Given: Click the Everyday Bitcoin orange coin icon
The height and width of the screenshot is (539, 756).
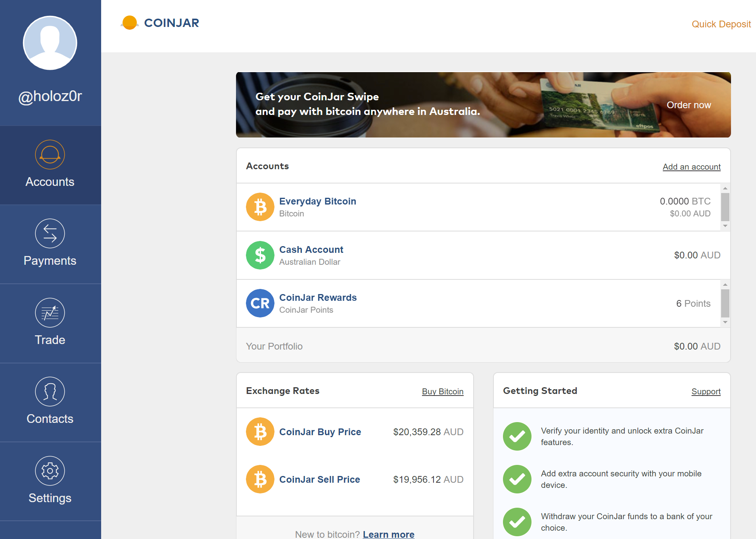Looking at the screenshot, I should (x=260, y=207).
